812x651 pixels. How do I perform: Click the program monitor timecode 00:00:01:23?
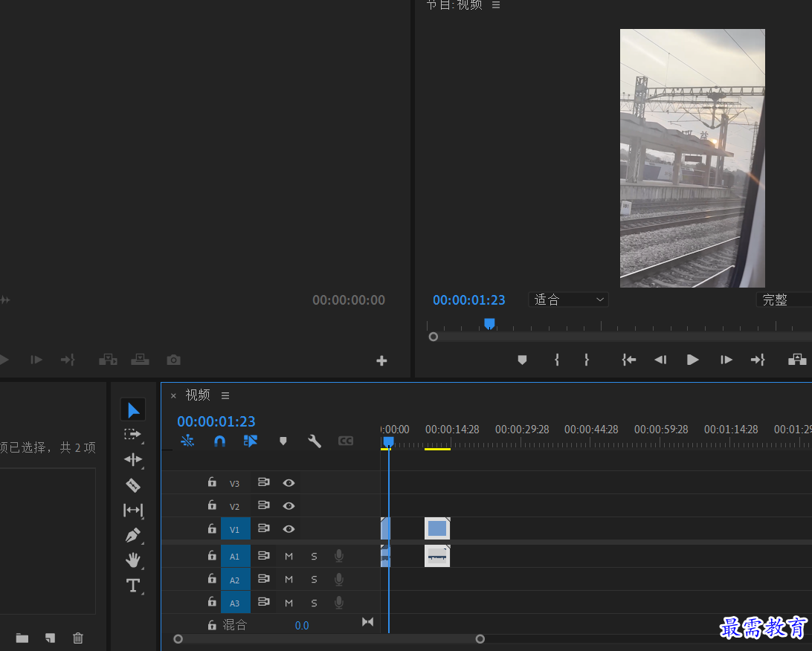[468, 300]
